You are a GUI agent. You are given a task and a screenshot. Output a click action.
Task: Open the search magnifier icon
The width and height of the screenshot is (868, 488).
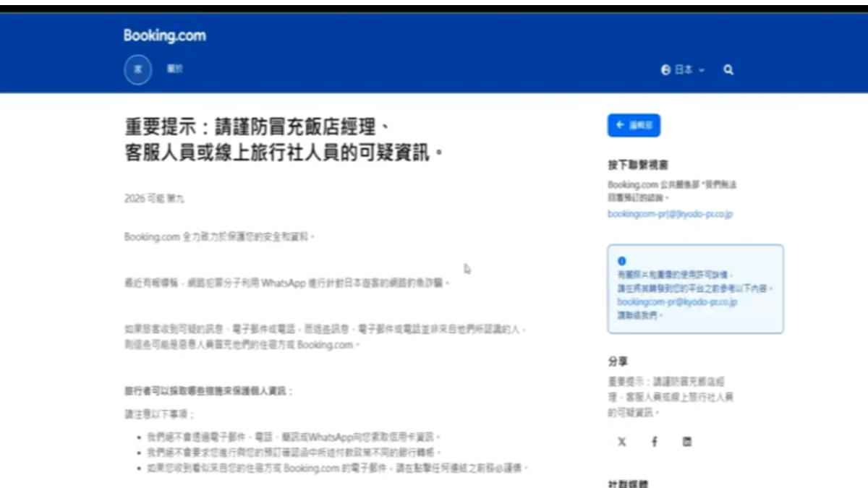728,70
